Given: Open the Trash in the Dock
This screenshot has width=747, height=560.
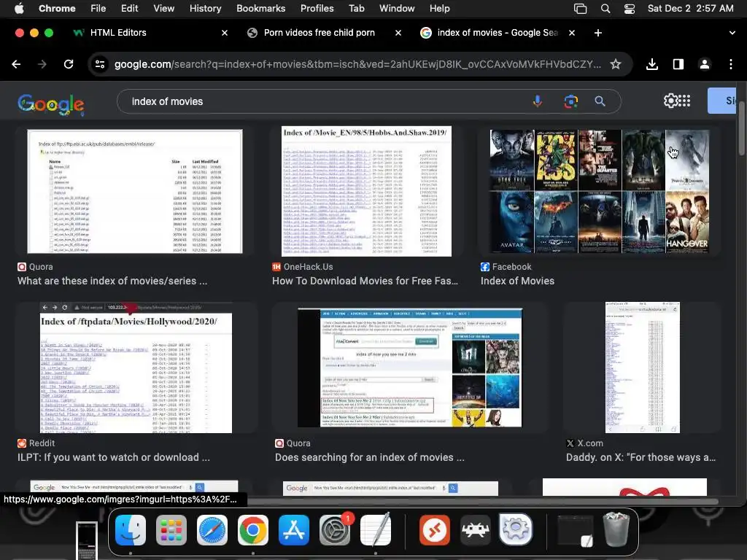Looking at the screenshot, I should tap(617, 529).
